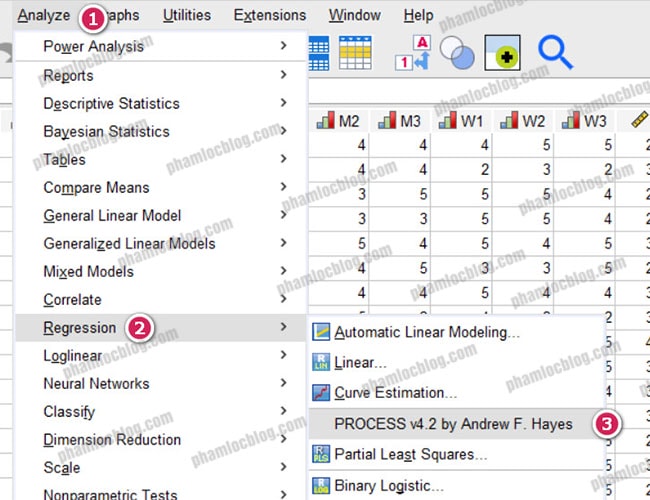Click the blue grid table toolbar icon
Screen dimensions: 650x500
[x=317, y=54]
